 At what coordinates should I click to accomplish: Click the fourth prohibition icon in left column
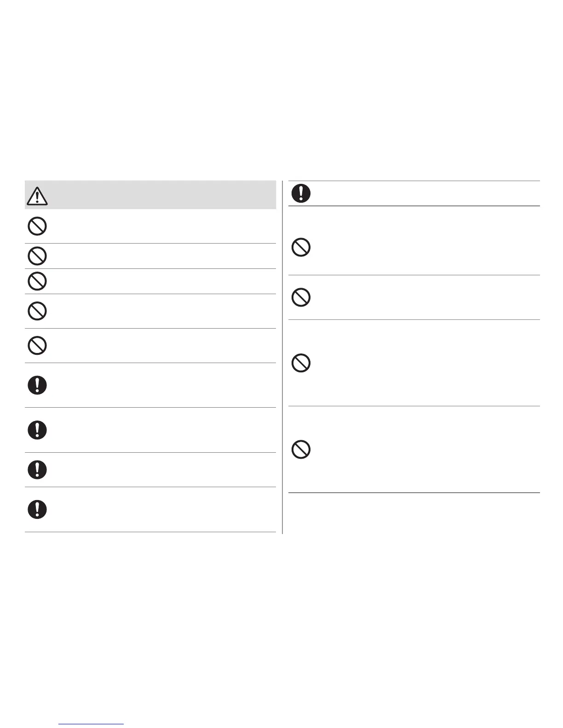point(37,311)
